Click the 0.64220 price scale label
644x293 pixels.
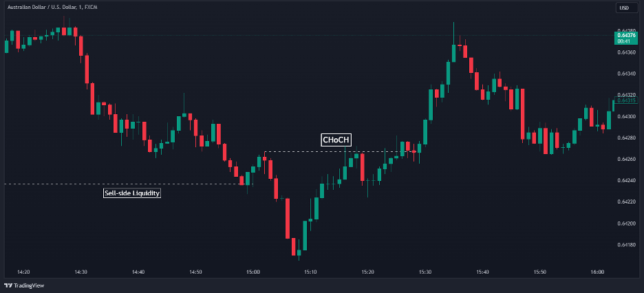pyautogui.click(x=626, y=202)
